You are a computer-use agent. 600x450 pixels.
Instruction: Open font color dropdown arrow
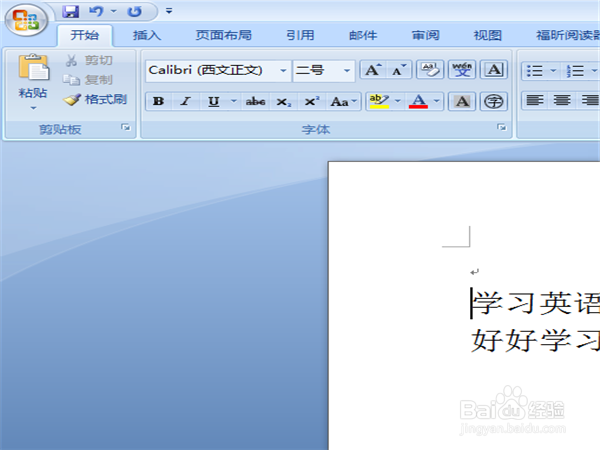437,101
